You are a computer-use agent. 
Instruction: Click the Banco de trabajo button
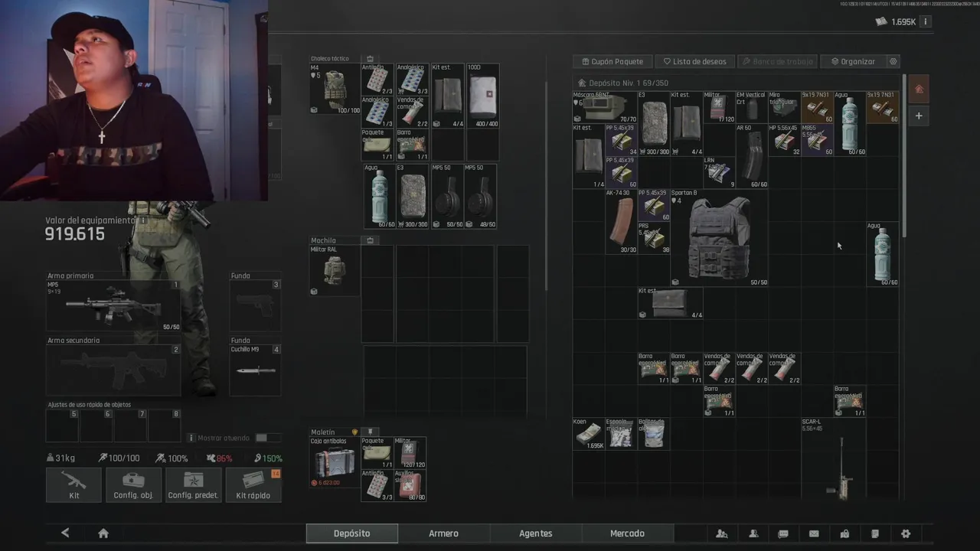pyautogui.click(x=776, y=61)
